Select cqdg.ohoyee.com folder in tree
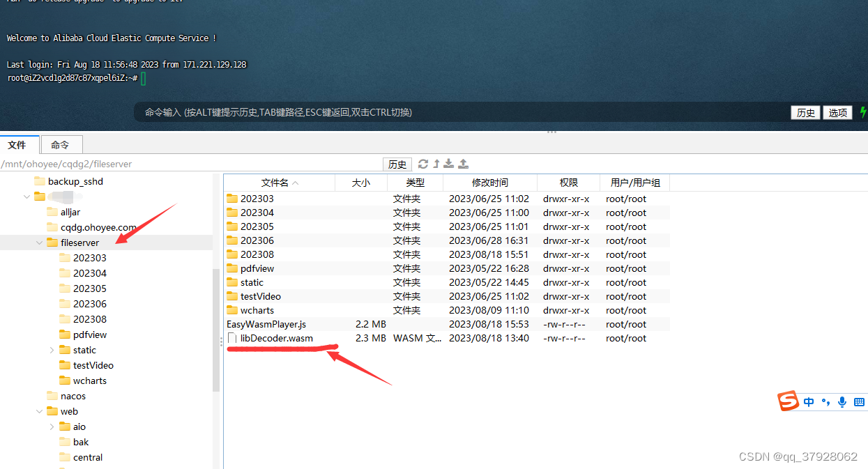Screen dimensions: 868x469 [98, 227]
